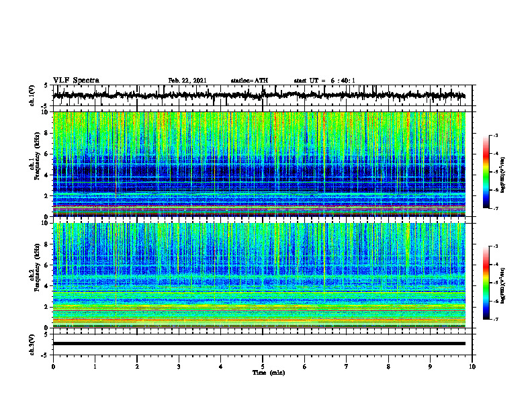Select the date label 'Feb. 22, 2021'
The height and width of the screenshot is (411, 532).
click(187, 81)
